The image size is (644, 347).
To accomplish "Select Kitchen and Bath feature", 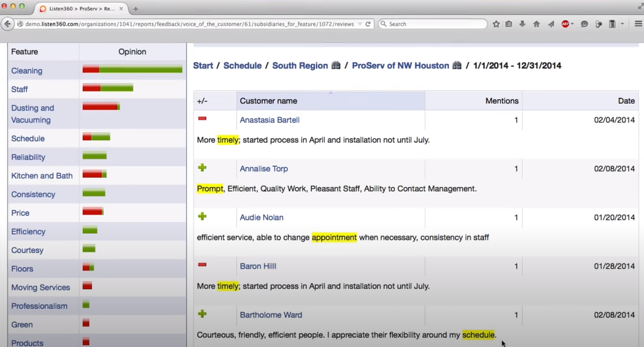I will [42, 176].
